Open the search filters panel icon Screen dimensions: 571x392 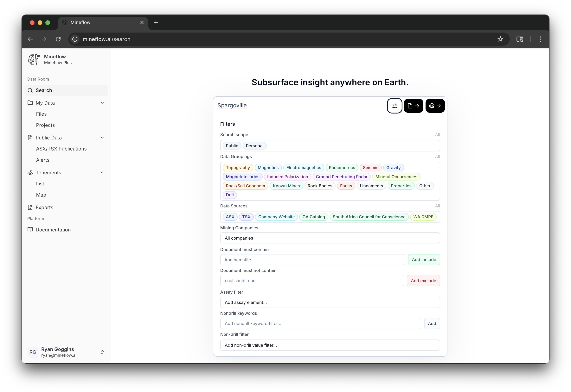coord(395,106)
